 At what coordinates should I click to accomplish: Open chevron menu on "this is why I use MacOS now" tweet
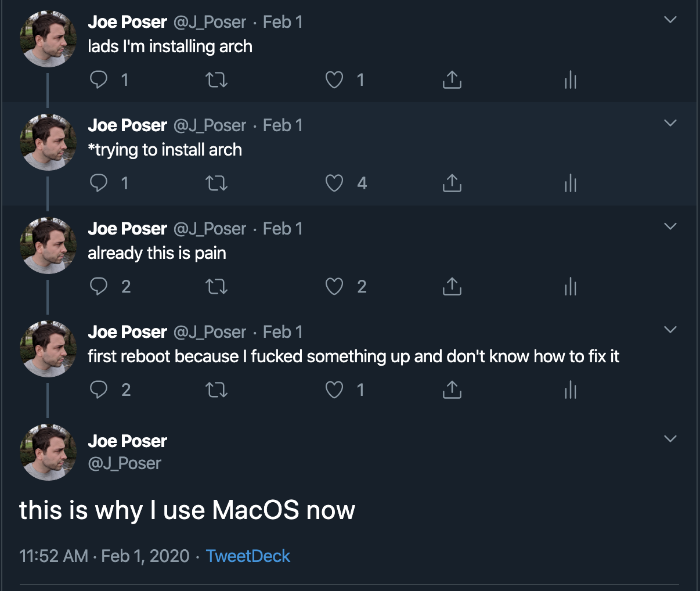pos(670,439)
